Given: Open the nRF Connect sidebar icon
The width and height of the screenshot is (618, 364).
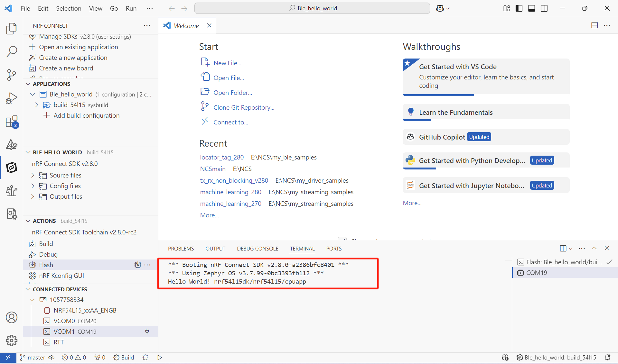Looking at the screenshot, I should (x=12, y=168).
